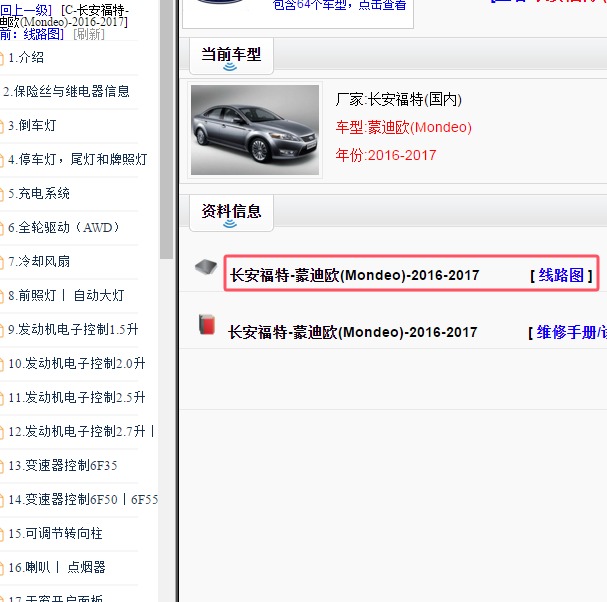Click 长安福特-蒙迪欧 title in 线路图 row
The width and height of the screenshot is (607, 602).
tap(355, 275)
